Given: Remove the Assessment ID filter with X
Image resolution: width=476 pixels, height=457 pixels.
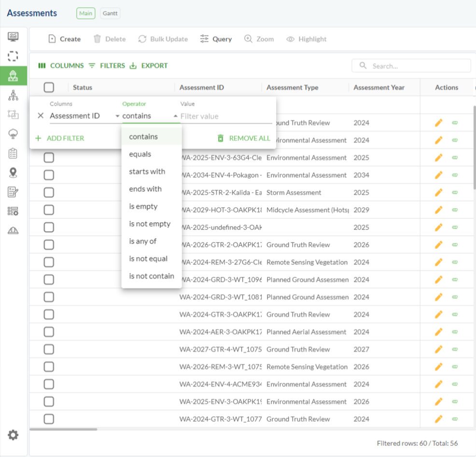Looking at the screenshot, I should pyautogui.click(x=41, y=116).
